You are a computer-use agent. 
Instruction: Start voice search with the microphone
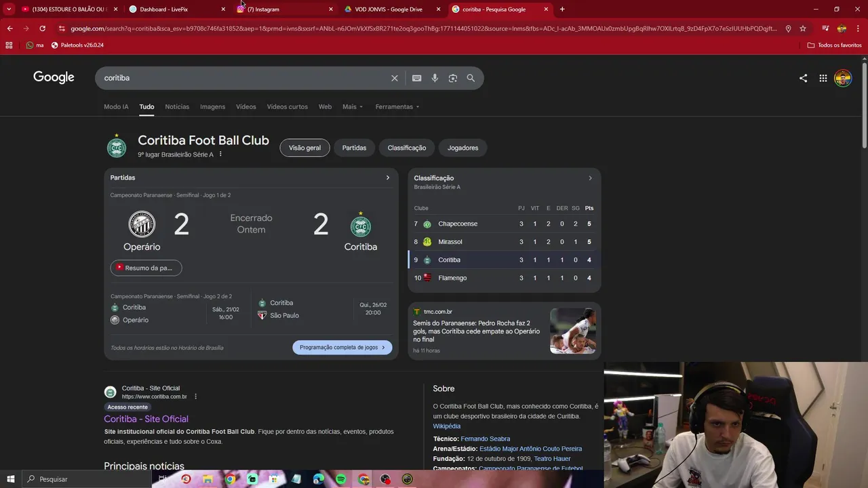[x=435, y=78]
